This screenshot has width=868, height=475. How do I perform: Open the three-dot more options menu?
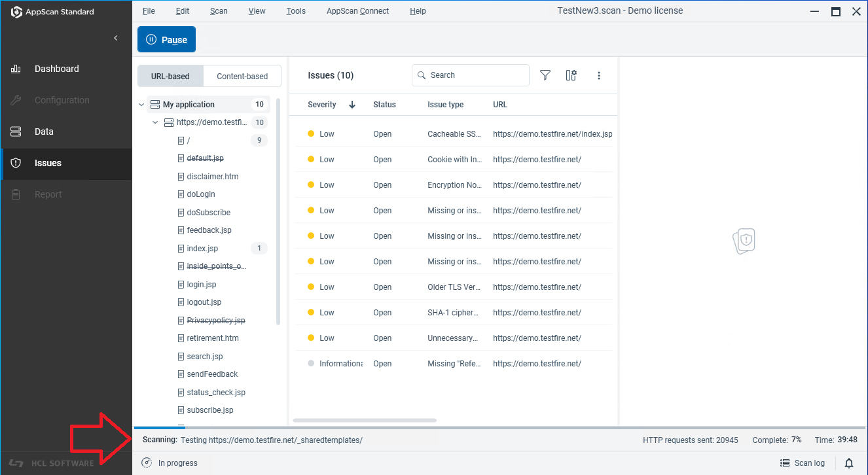point(598,75)
